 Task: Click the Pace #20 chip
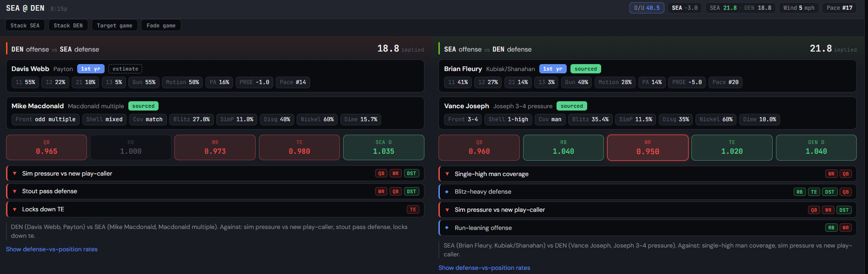[x=726, y=82]
